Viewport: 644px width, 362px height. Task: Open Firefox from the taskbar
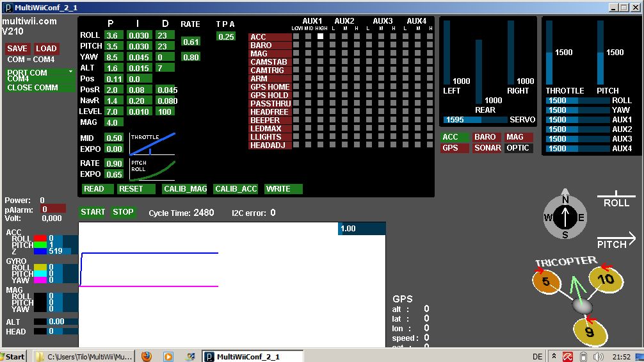coord(147,356)
